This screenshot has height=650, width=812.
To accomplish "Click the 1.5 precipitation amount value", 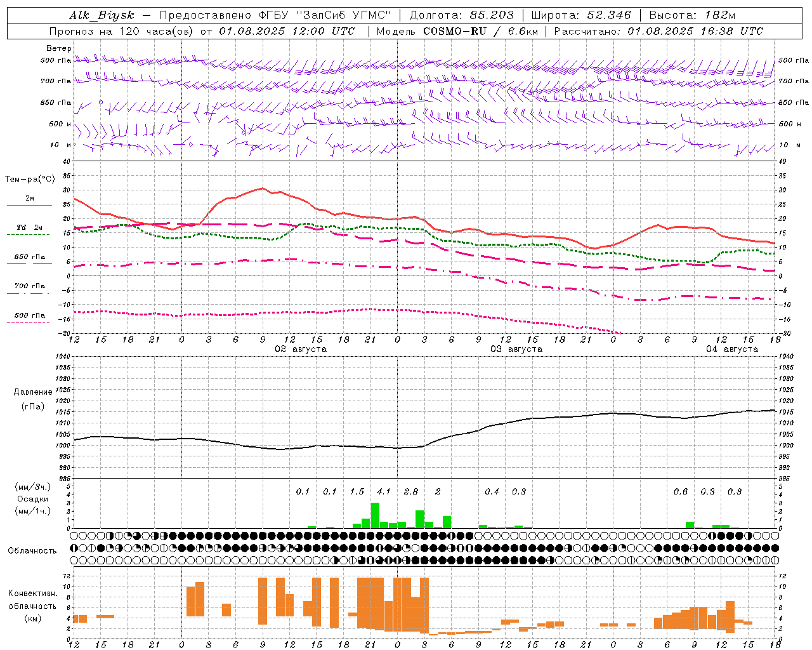I will tap(357, 491).
